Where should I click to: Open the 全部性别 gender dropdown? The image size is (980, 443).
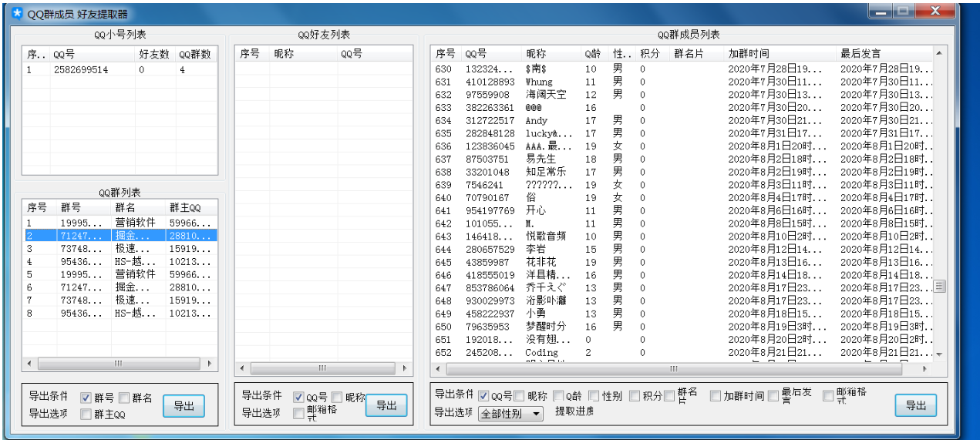pyautogui.click(x=510, y=414)
